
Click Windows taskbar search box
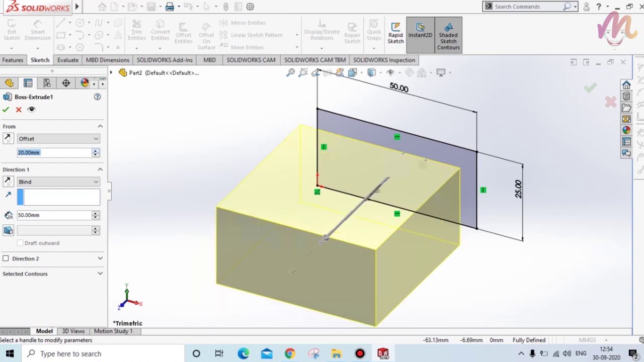(x=103, y=353)
